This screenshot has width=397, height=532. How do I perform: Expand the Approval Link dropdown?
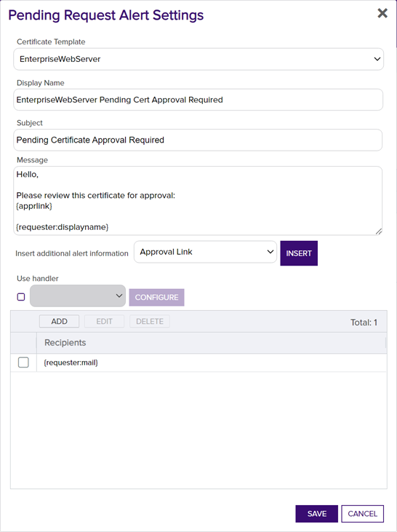[x=206, y=252]
